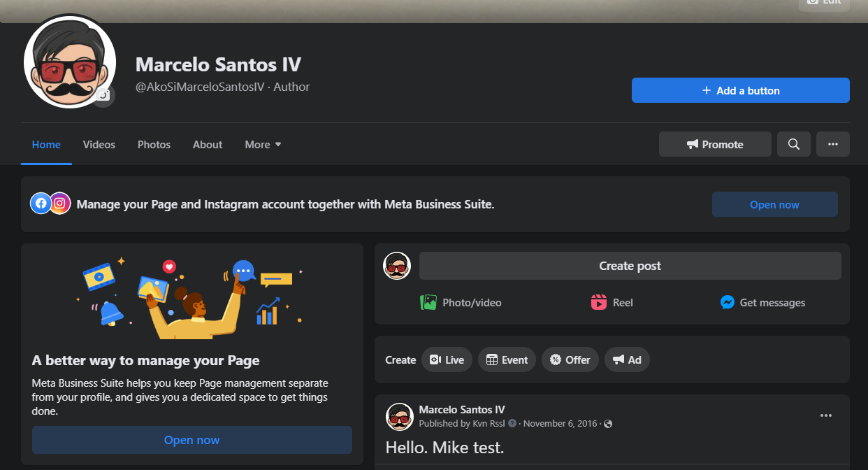Viewport: 868px width, 470px height.
Task: Open the About tab
Action: coord(208,145)
